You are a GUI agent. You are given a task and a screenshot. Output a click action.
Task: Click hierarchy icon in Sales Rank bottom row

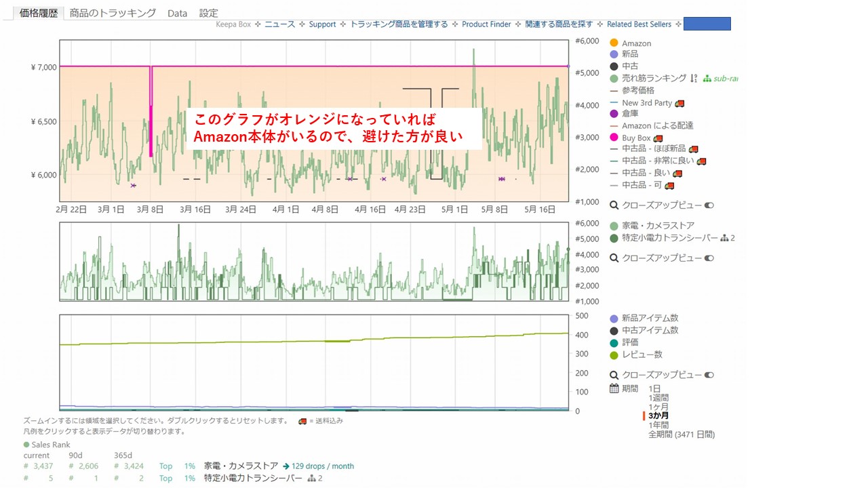312,479
